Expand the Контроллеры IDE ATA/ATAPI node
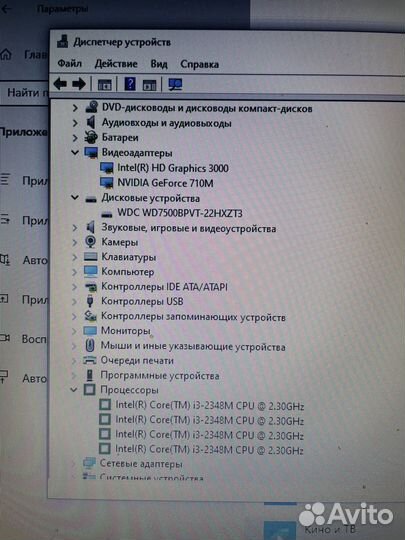Screen dimensions: 405x540 click(74, 287)
